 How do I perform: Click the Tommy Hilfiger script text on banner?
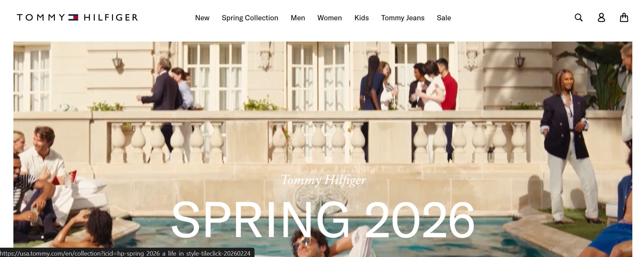324,180
